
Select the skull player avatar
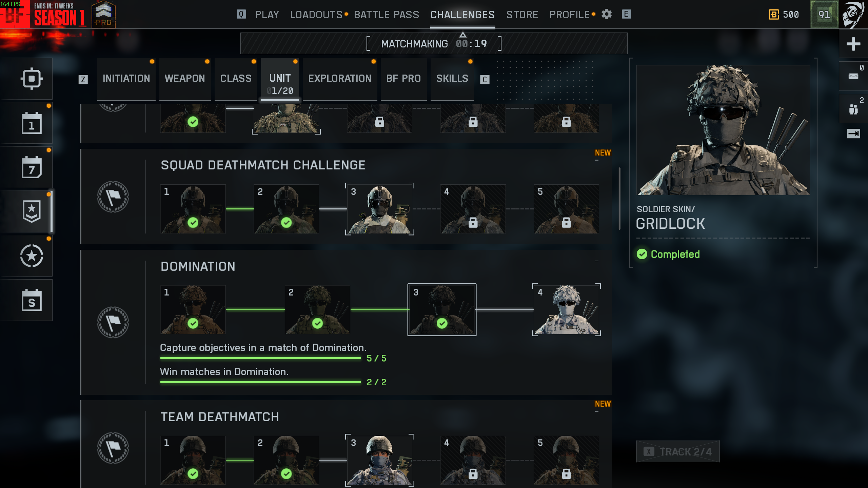(x=854, y=14)
